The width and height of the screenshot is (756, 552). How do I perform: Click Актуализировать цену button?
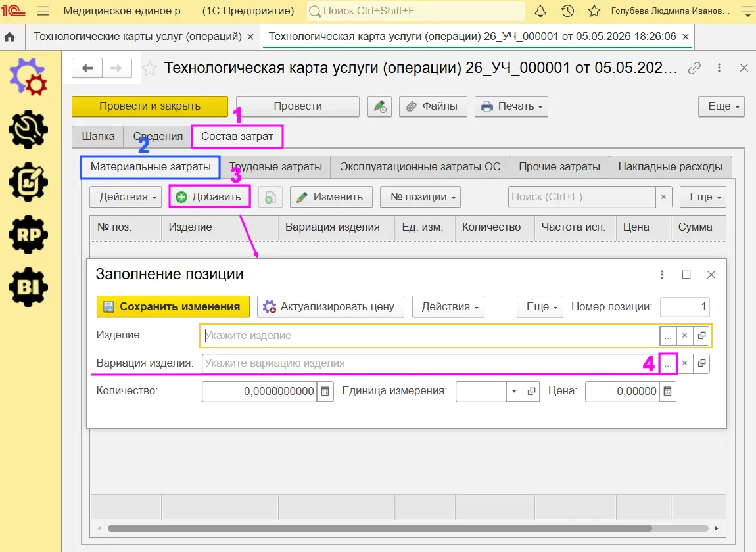330,307
